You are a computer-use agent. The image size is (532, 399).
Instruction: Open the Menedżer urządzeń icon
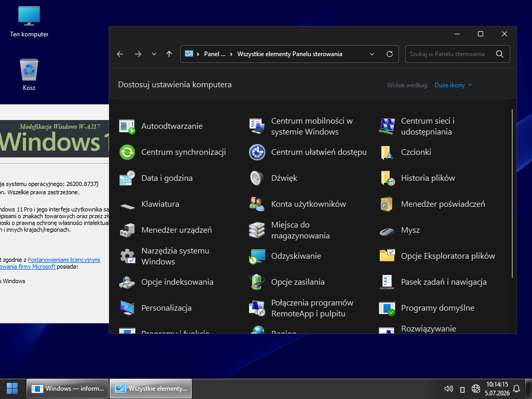click(127, 230)
